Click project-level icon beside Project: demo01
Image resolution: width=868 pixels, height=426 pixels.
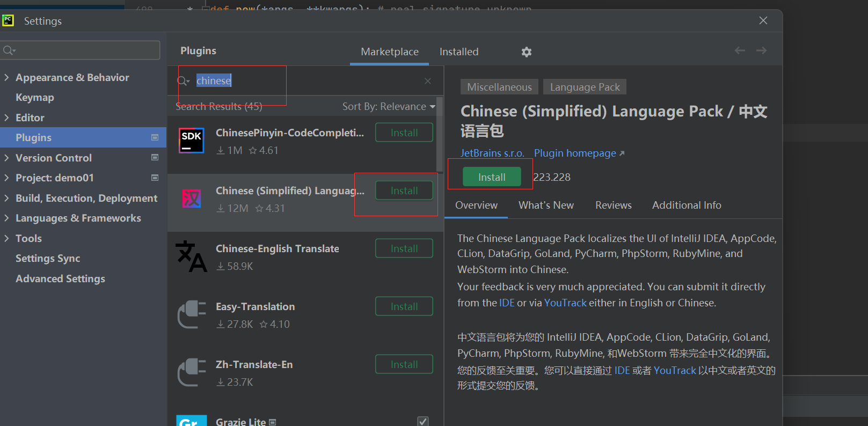[x=155, y=178]
